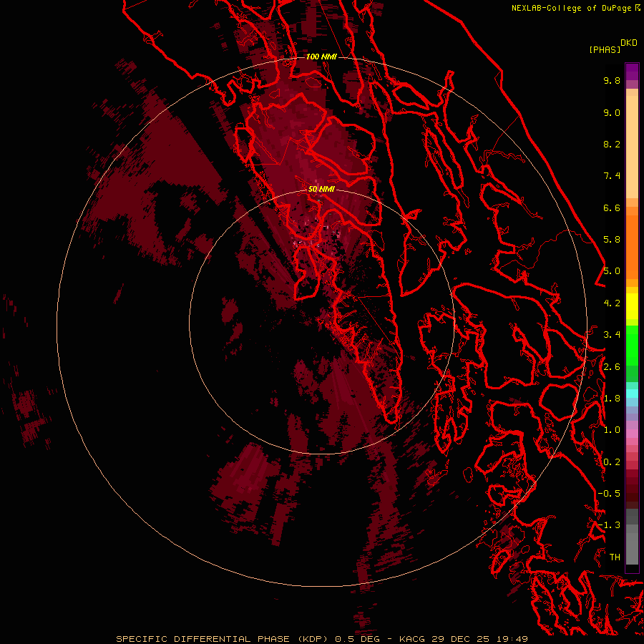644x644 pixels.
Task: Click the 2.6 value on the color scale
Action: (x=612, y=367)
